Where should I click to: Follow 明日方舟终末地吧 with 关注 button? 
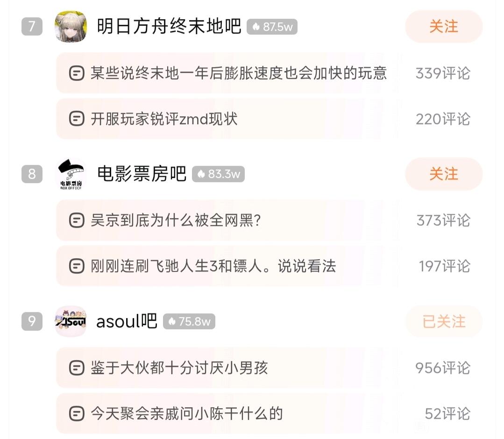[443, 27]
